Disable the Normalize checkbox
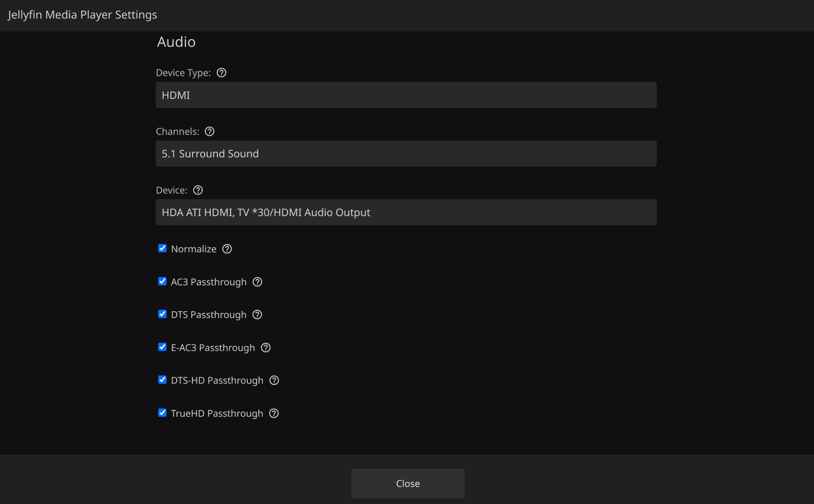This screenshot has width=814, height=504. click(162, 248)
